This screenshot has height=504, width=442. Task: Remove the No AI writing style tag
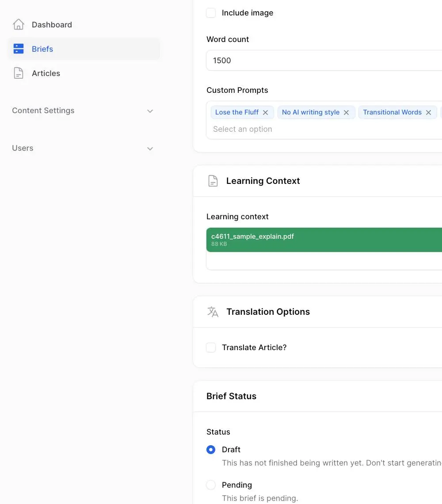[x=346, y=113]
